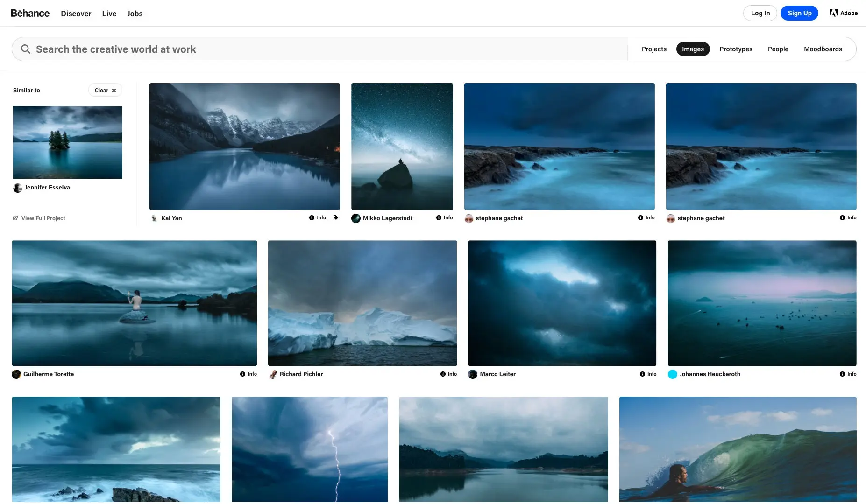Screen dimensions: 866x504
Task: Click stephane gachet's avatar
Action: click(469, 218)
